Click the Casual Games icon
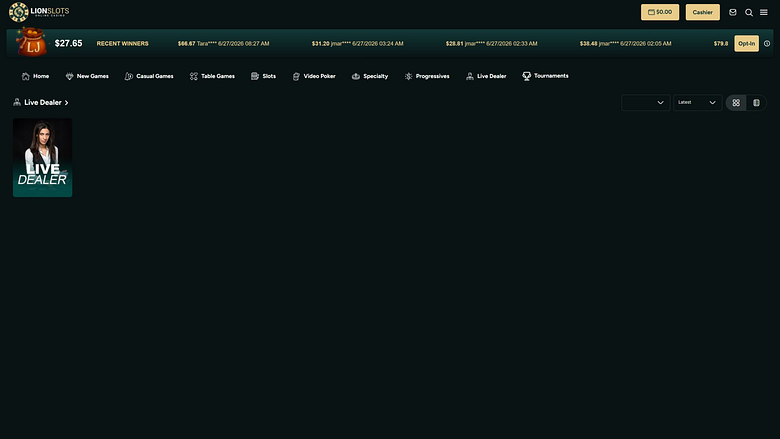Screen dimensions: 780x439 click(x=128, y=76)
